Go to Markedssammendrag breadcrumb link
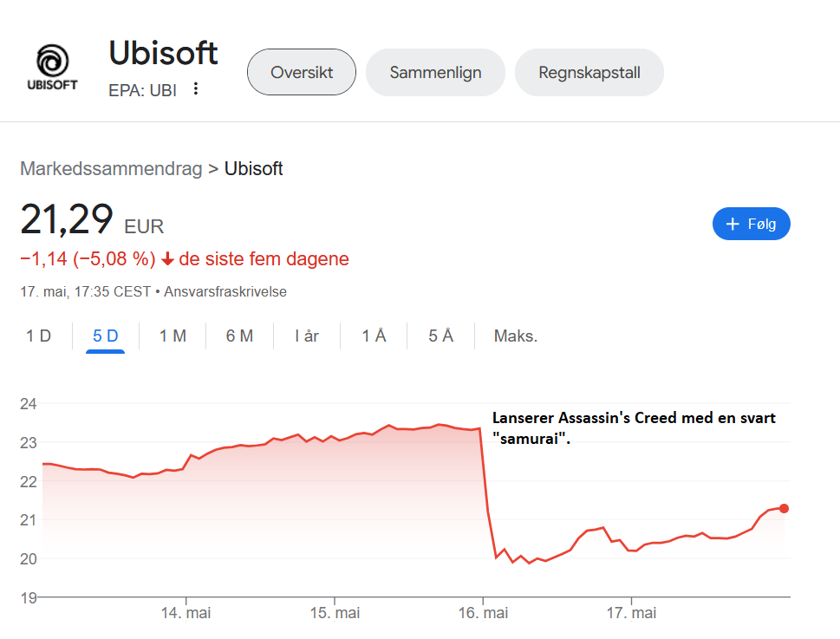 point(112,169)
